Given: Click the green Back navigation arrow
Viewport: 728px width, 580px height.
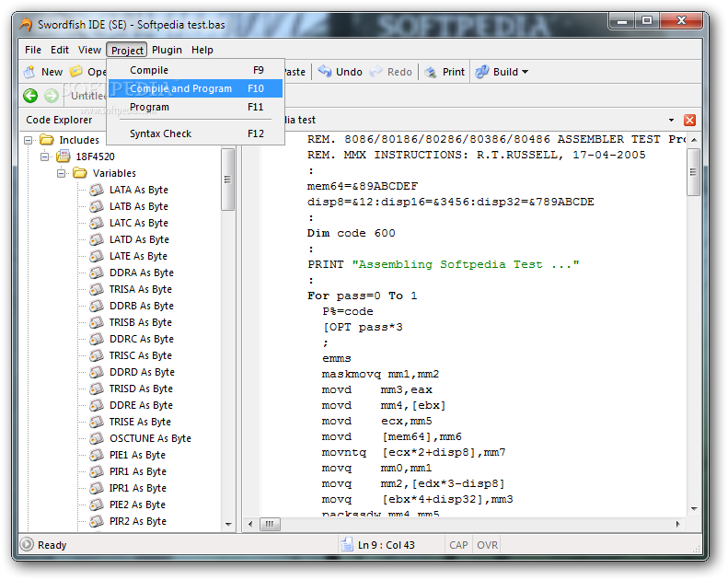Looking at the screenshot, I should click(x=30, y=96).
